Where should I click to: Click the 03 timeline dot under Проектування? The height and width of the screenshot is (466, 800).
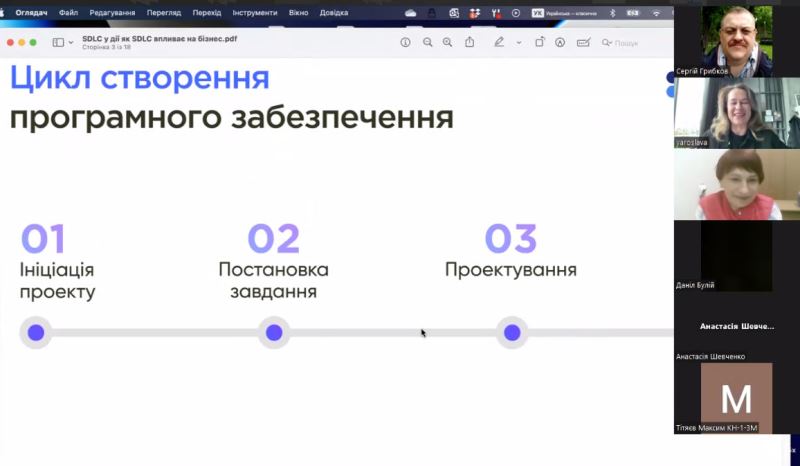tap(512, 333)
